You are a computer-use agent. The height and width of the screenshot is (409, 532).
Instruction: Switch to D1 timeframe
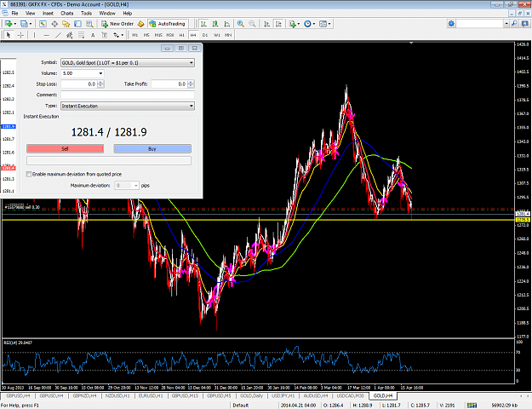[x=205, y=35]
